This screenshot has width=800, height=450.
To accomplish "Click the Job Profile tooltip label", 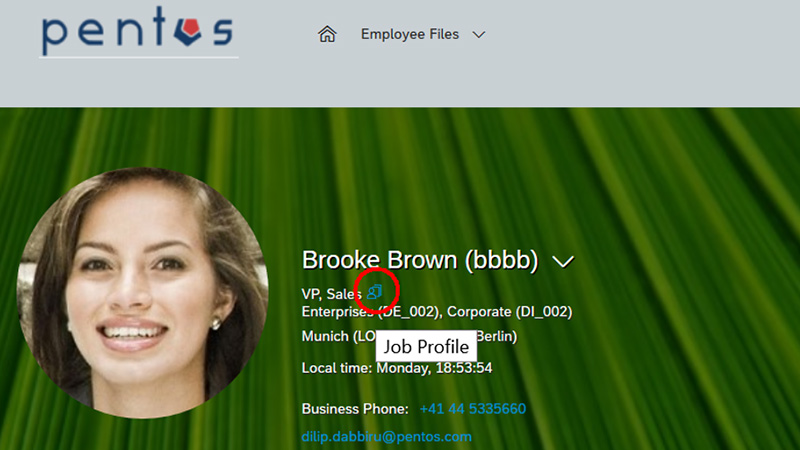I will pos(426,346).
